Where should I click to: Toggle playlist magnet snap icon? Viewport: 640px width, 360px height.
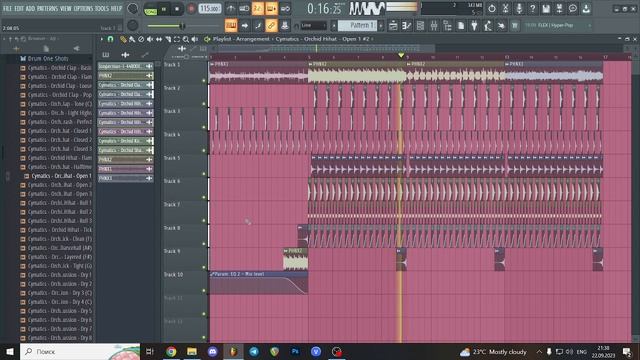[x=110, y=39]
